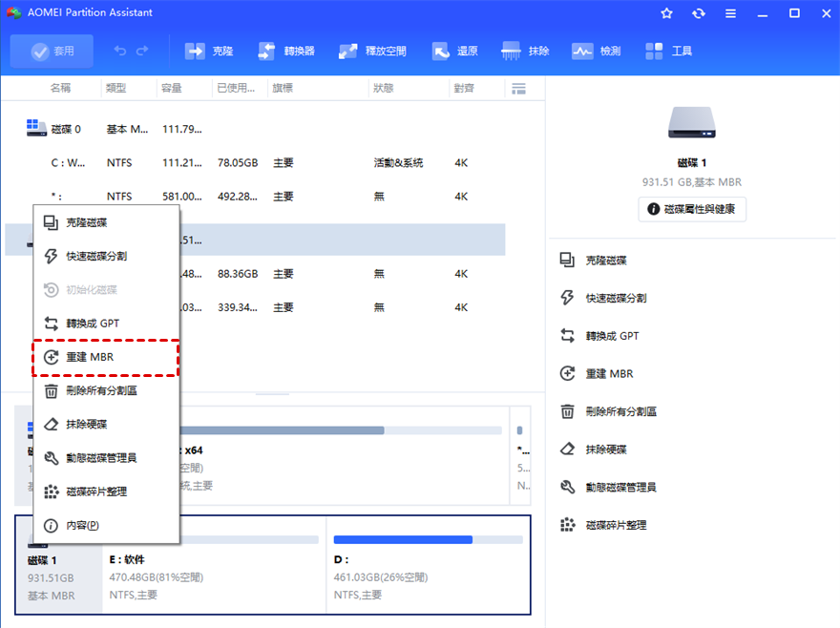Choose Convert to GPT (轉換成 GPT) in context menu
The height and width of the screenshot is (628, 840).
pyautogui.click(x=106, y=324)
